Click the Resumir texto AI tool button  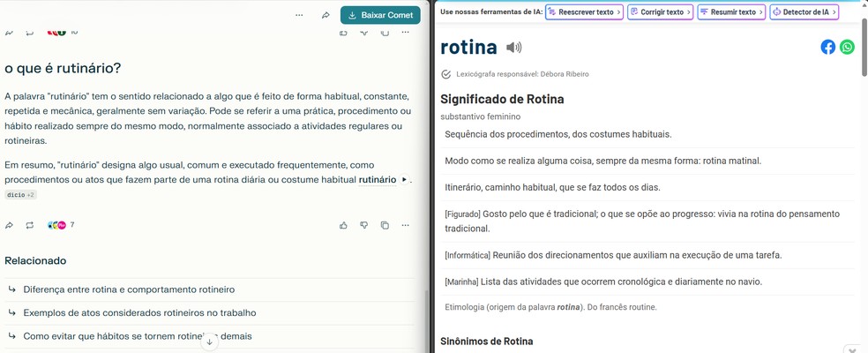click(731, 11)
